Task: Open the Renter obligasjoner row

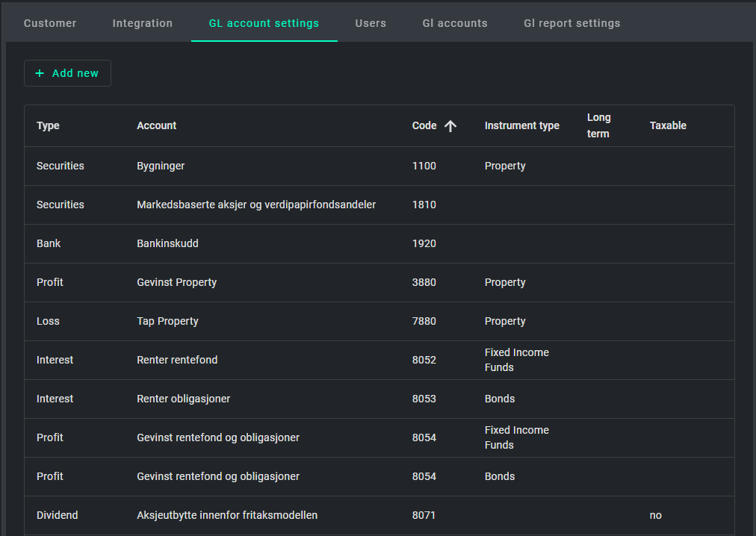Action: tap(183, 399)
